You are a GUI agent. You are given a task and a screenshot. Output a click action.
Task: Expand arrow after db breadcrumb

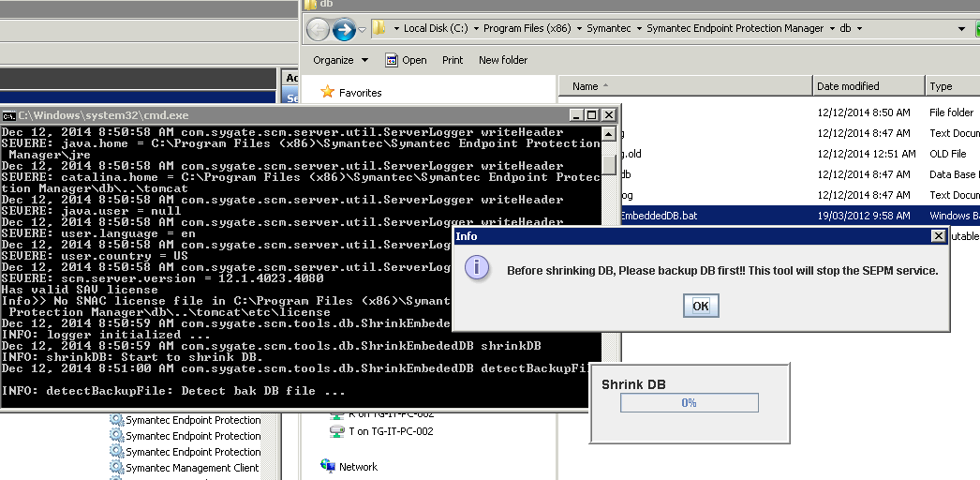(x=859, y=29)
